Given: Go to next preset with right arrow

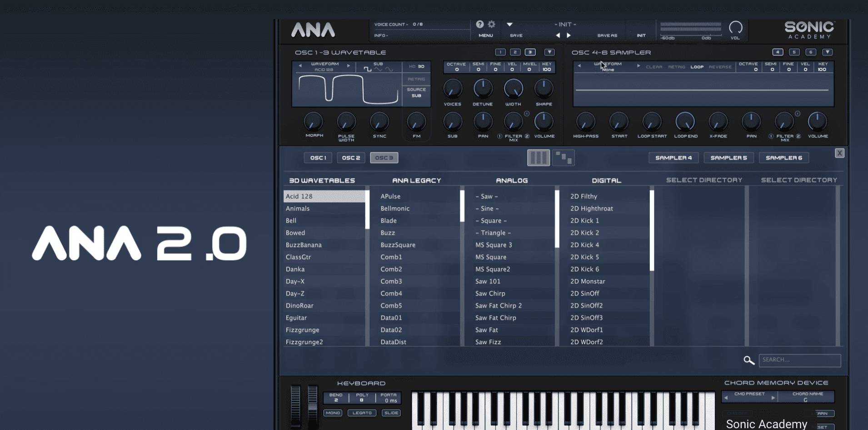Looking at the screenshot, I should [x=569, y=35].
